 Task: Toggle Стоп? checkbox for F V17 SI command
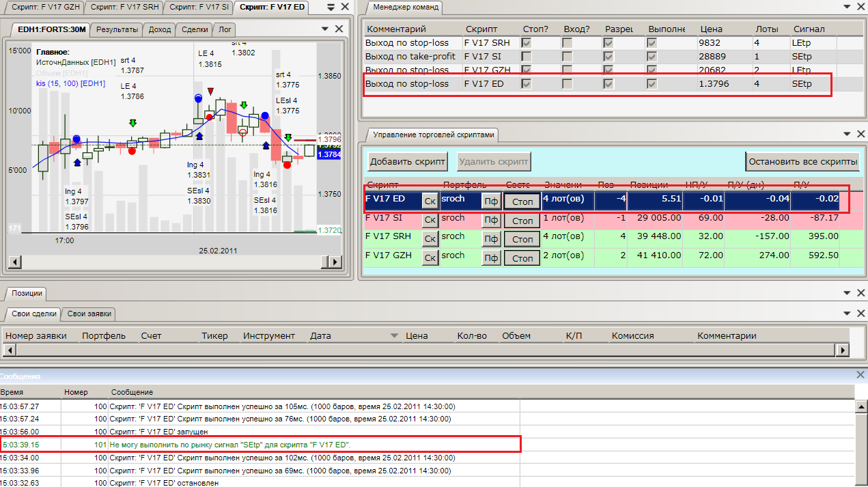526,56
